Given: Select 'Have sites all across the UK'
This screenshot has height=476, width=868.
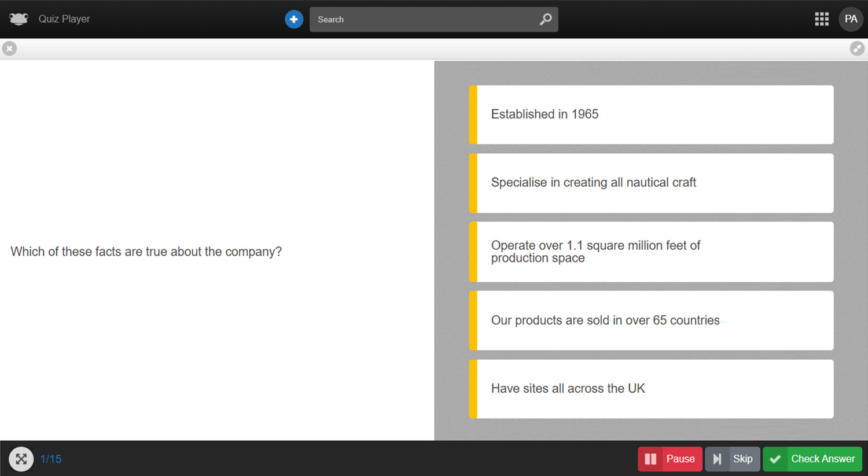Looking at the screenshot, I should point(651,389).
